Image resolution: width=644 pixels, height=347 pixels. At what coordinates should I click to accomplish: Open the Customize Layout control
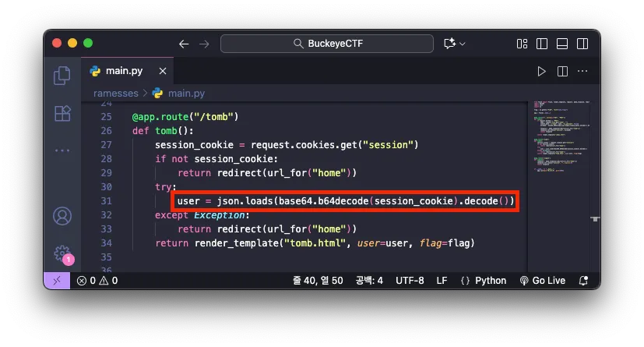pyautogui.click(x=522, y=44)
